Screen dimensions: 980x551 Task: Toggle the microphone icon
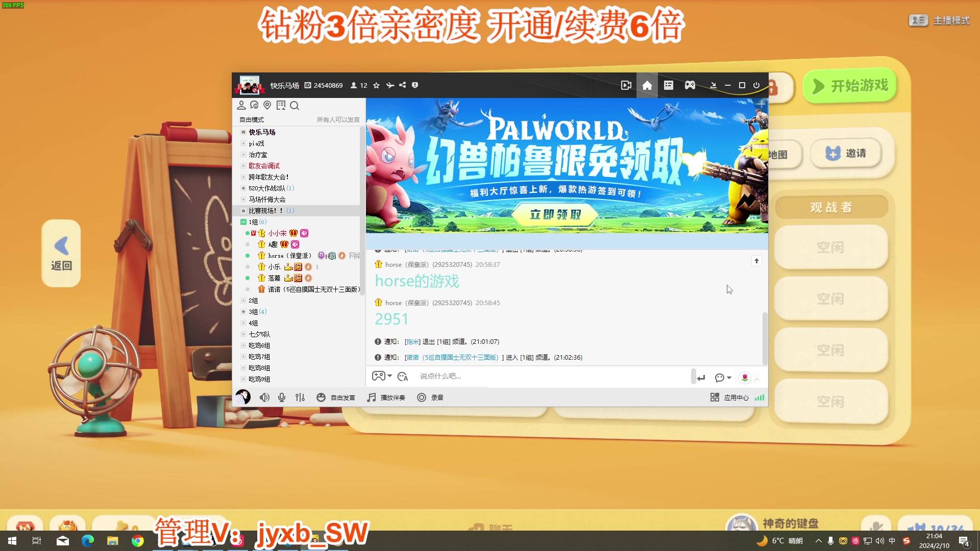282,397
